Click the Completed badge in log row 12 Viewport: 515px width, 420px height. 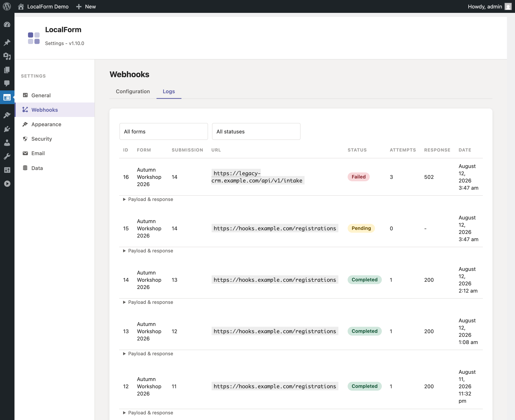[365, 386]
